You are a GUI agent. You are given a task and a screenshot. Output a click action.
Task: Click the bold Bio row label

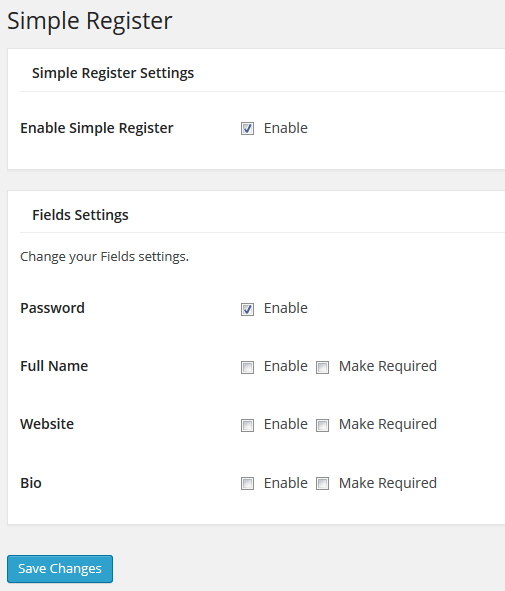point(31,483)
